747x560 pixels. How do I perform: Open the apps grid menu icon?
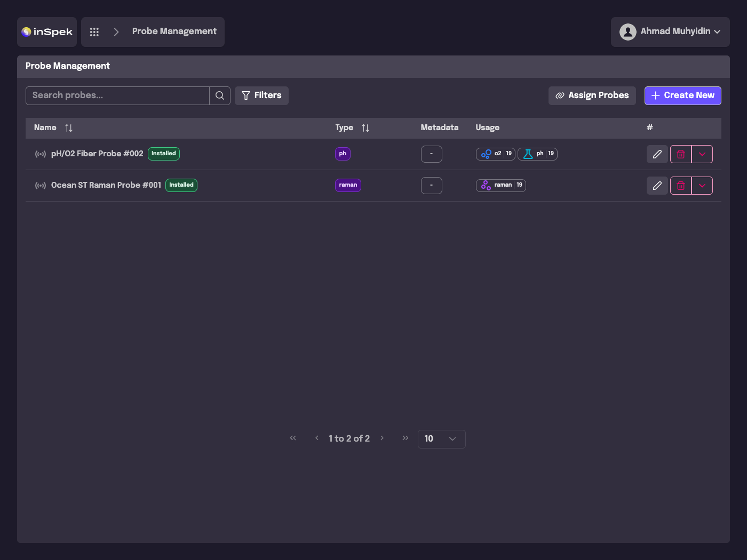(x=94, y=32)
